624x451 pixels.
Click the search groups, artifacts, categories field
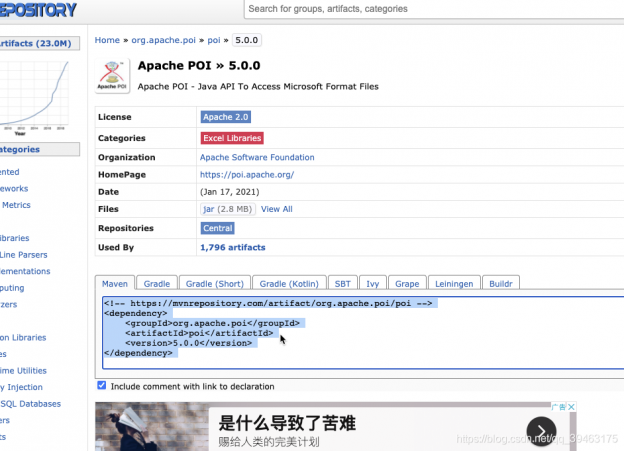click(430, 9)
